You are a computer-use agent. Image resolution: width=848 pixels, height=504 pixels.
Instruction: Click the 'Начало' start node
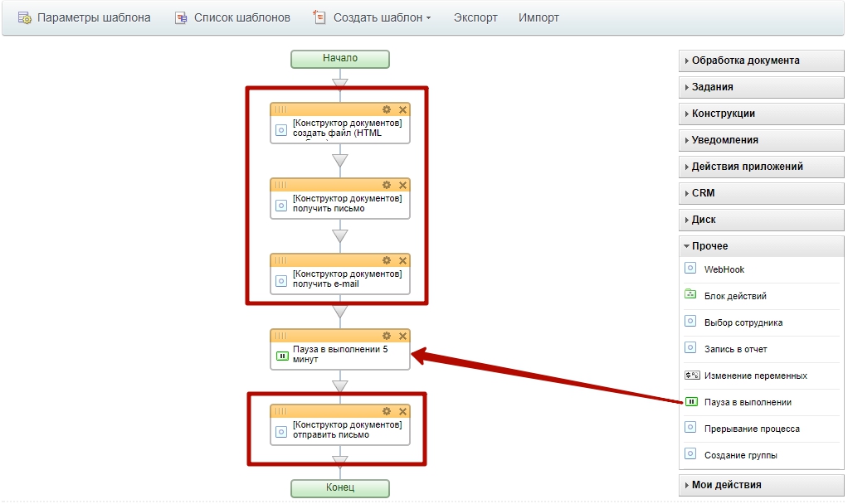click(340, 59)
